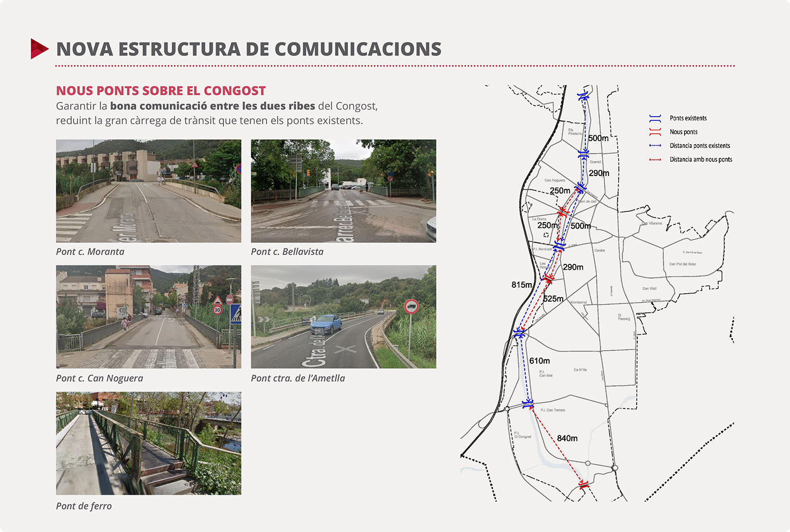Select the red dashed 'Distancia amb nous ponts' legend arrow
This screenshot has height=532, width=790.
click(x=655, y=160)
